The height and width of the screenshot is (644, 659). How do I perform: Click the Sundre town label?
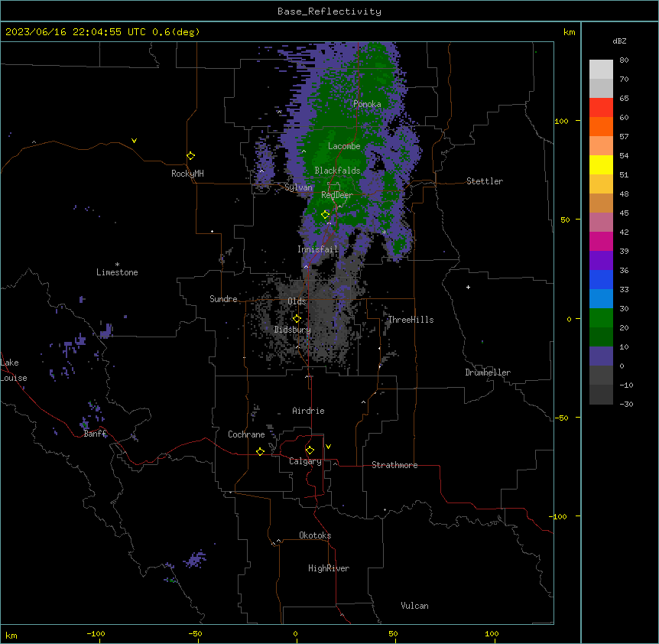(223, 299)
